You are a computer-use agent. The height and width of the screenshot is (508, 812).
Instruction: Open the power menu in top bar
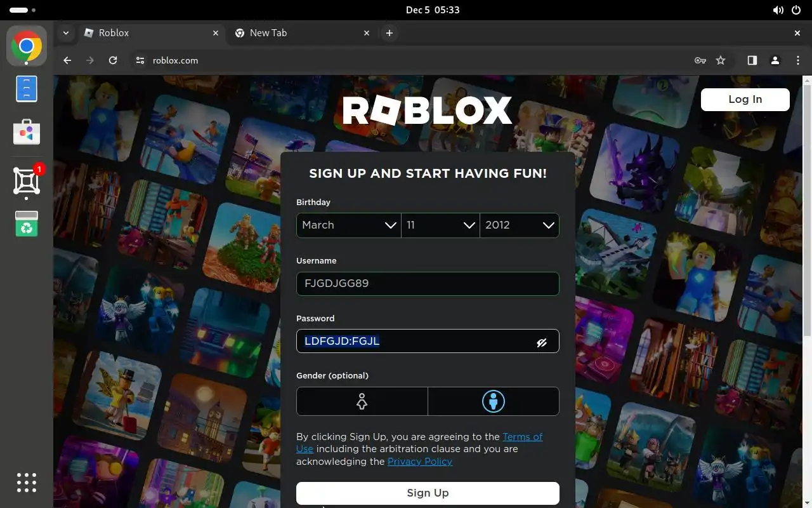tap(796, 10)
